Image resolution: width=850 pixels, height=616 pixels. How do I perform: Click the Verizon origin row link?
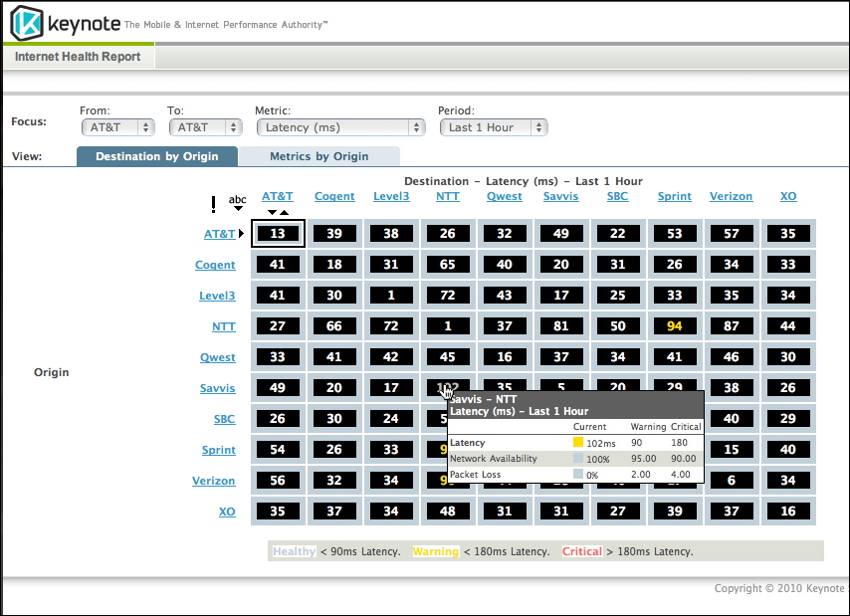214,481
